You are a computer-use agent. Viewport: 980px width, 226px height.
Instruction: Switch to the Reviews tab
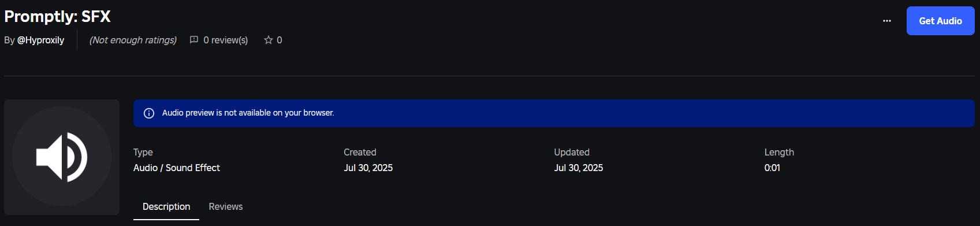point(226,206)
